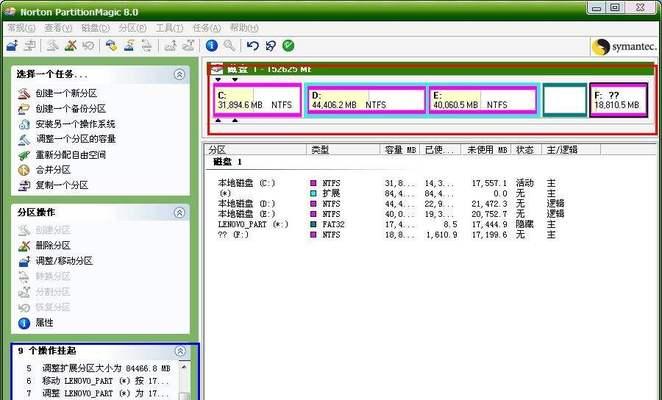Select the 本地磁盘 (D:) list row
Screen dimensions: 662x400
[x=391, y=204]
